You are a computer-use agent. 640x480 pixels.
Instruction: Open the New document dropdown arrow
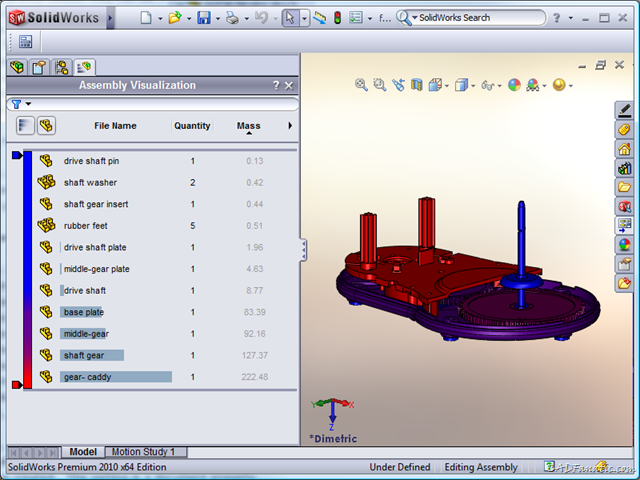click(x=160, y=18)
